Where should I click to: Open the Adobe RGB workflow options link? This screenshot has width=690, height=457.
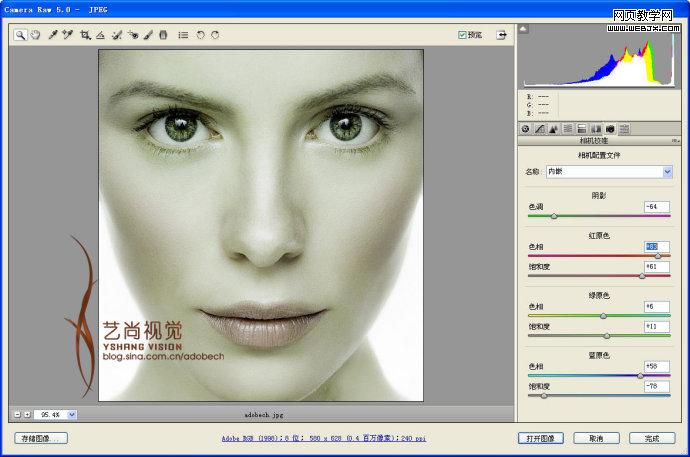[323, 438]
